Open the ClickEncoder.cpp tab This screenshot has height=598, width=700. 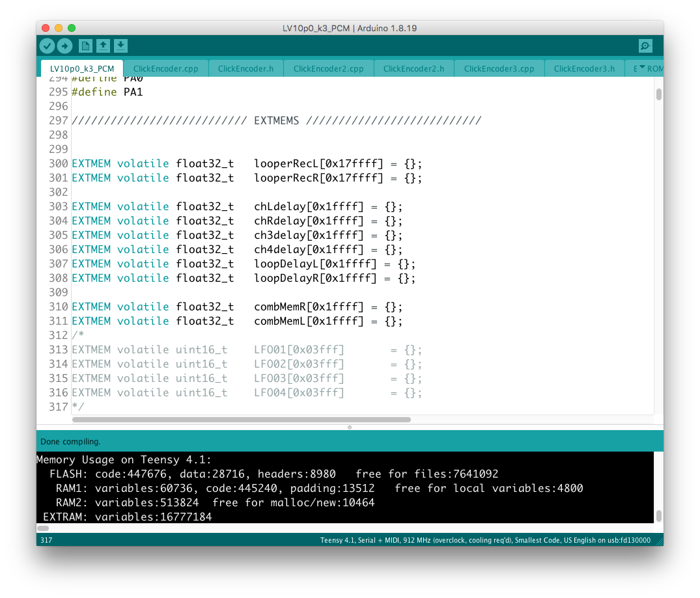165,69
